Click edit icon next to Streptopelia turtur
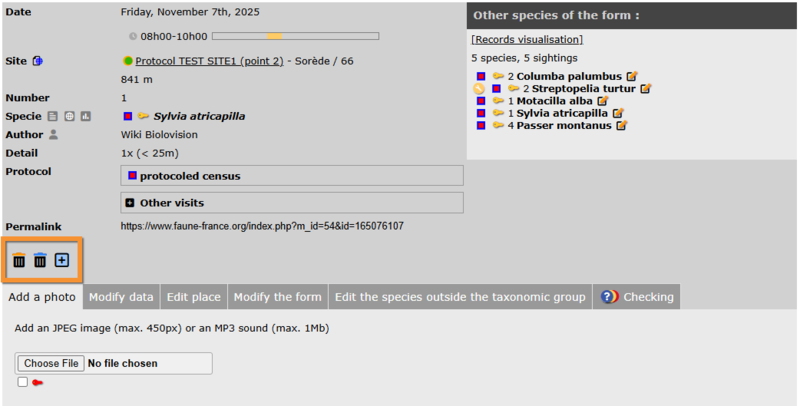Image resolution: width=800 pixels, height=406 pixels. [645, 89]
